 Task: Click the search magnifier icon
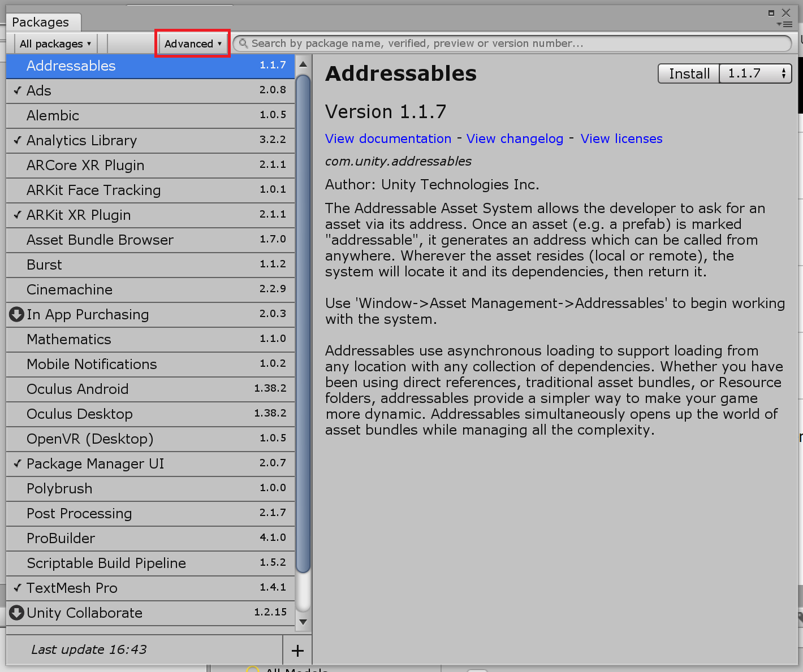pos(243,44)
